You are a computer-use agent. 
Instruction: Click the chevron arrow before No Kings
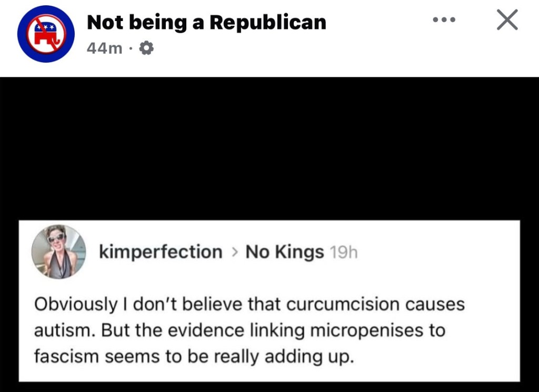coord(234,253)
